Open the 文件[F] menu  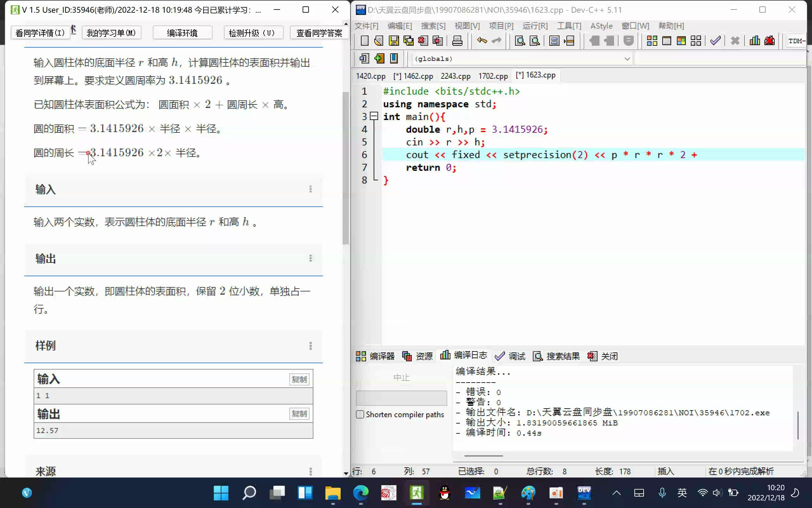[366, 26]
